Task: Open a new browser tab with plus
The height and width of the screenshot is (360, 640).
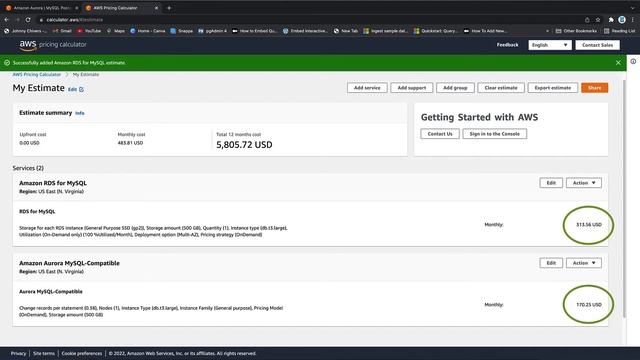Action: (x=169, y=8)
